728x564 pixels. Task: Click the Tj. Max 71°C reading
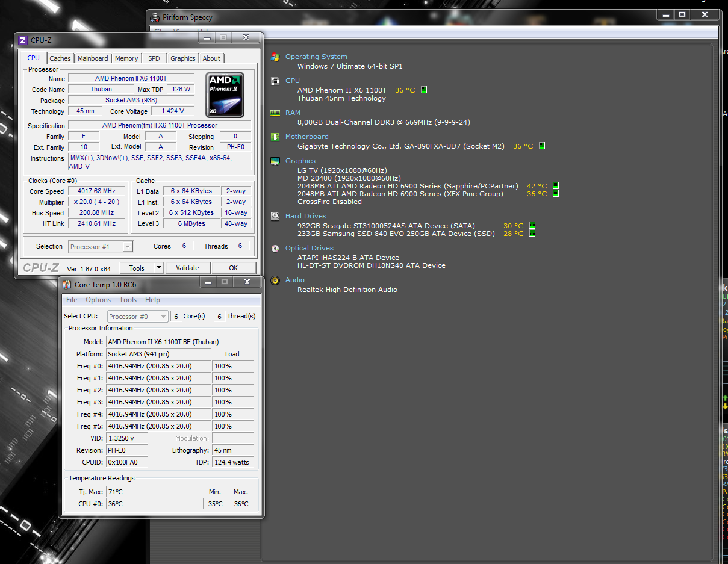click(x=154, y=492)
